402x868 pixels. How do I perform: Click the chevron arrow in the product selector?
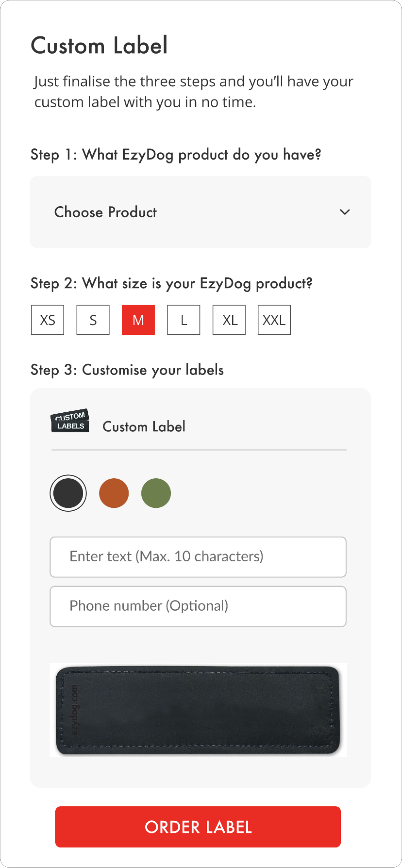pyautogui.click(x=344, y=212)
